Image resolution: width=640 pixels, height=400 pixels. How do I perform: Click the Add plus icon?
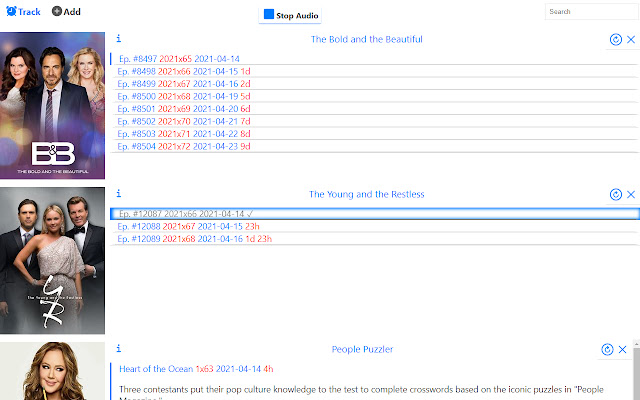click(x=57, y=11)
